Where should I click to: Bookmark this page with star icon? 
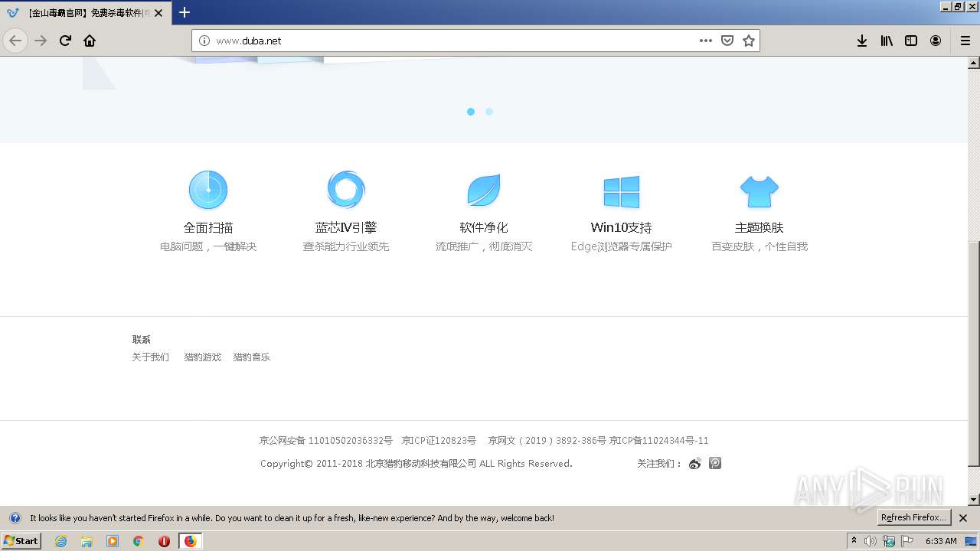749,41
